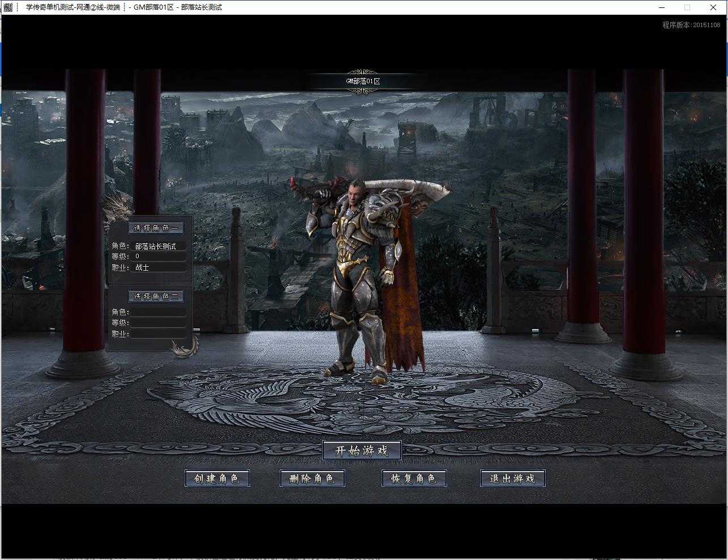Click the GM部落01区 server name banner
728x560 pixels.
pos(363,81)
